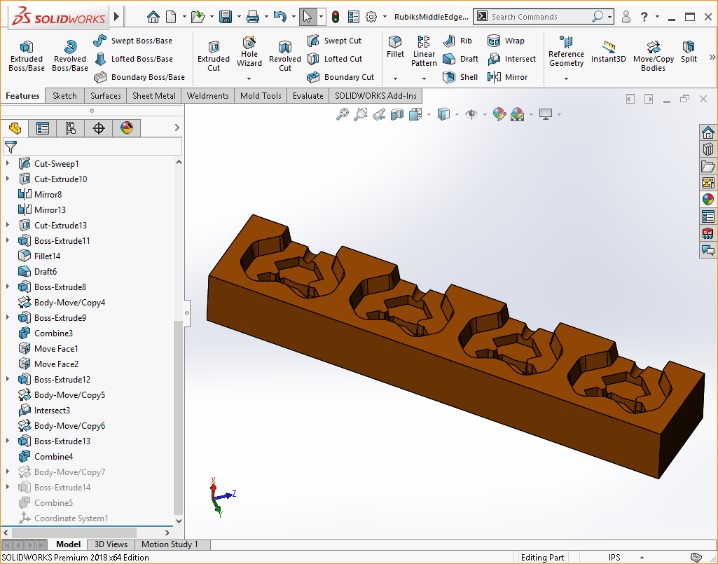The height and width of the screenshot is (564, 718).
Task: Click Edit Appearance color ball icon
Action: [x=499, y=114]
